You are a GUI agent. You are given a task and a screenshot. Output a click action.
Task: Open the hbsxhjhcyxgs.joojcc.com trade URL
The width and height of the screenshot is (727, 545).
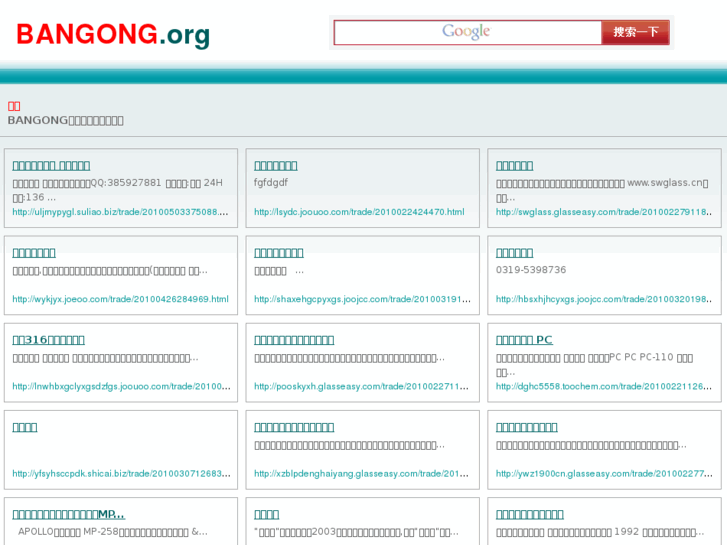[x=604, y=299]
